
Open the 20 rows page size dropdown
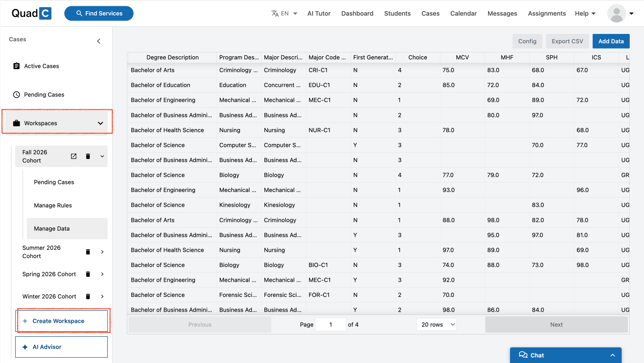click(437, 324)
